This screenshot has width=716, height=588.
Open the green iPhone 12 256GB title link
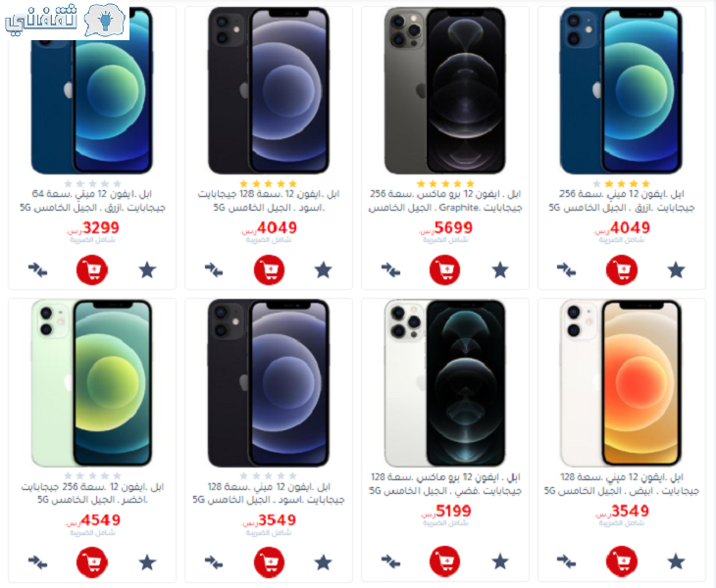[x=92, y=493]
